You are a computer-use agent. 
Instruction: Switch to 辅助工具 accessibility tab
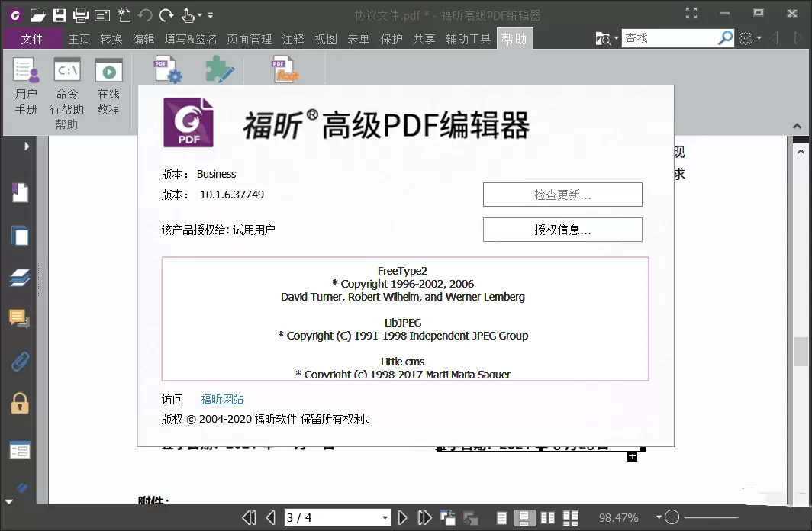pyautogui.click(x=468, y=39)
